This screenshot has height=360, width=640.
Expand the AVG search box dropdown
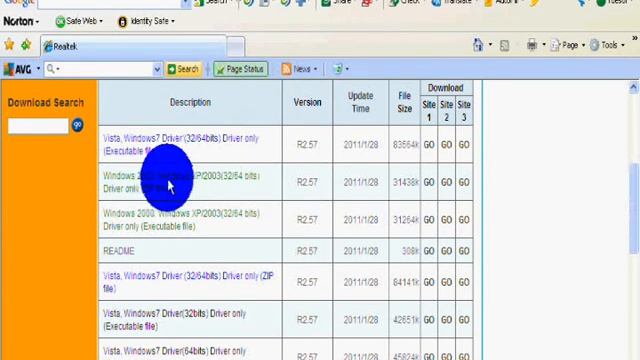point(157,69)
